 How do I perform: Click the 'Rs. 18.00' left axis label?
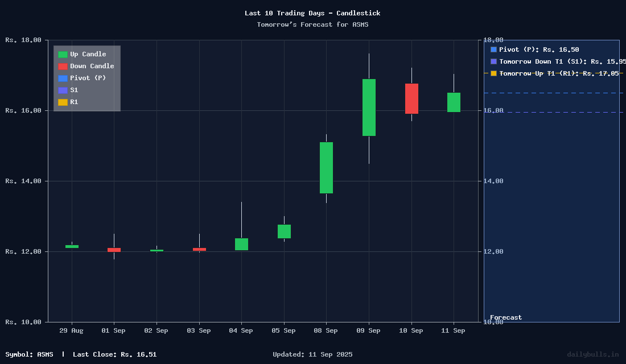pos(23,40)
